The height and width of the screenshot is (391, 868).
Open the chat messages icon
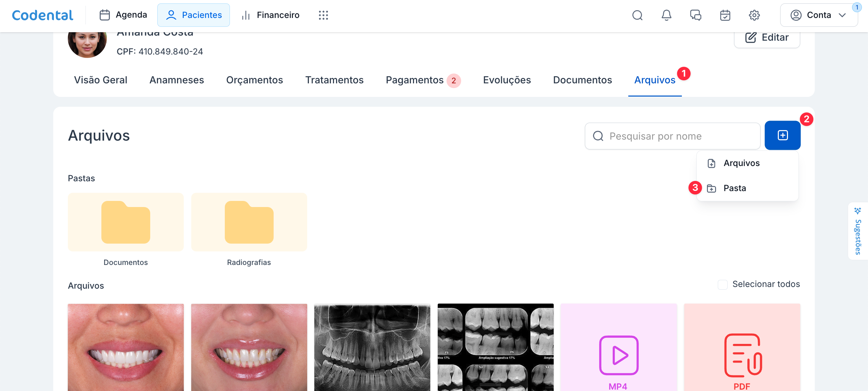click(x=696, y=15)
